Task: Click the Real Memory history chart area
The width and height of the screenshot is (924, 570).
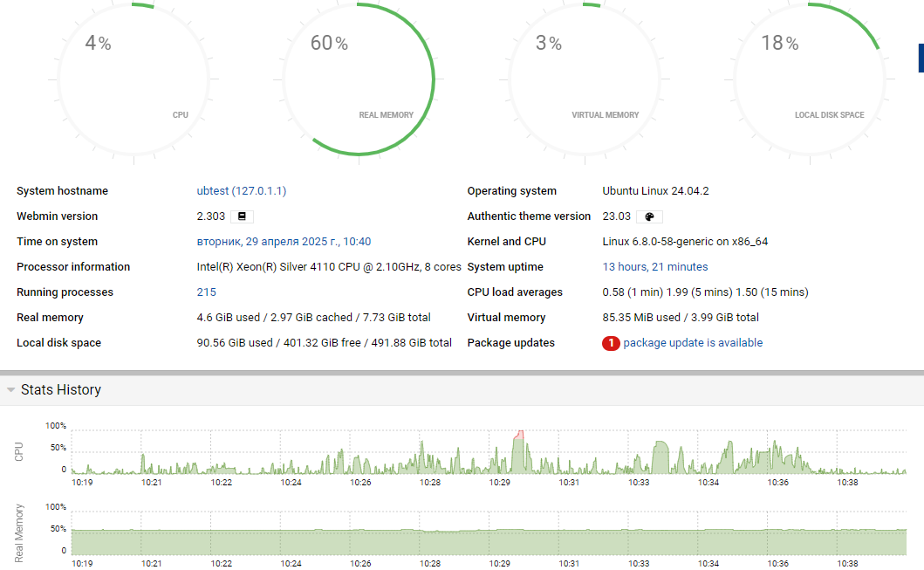Action: coord(489,541)
